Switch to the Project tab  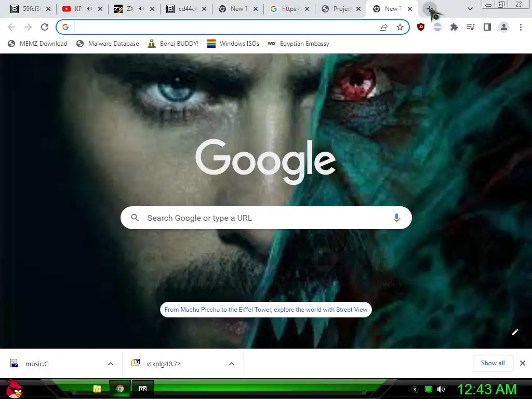click(x=338, y=9)
